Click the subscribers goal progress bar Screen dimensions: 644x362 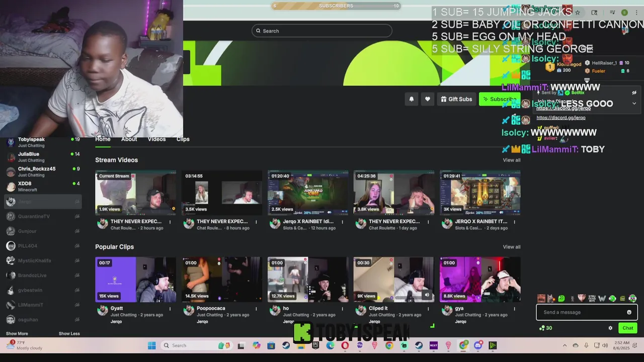click(x=336, y=6)
